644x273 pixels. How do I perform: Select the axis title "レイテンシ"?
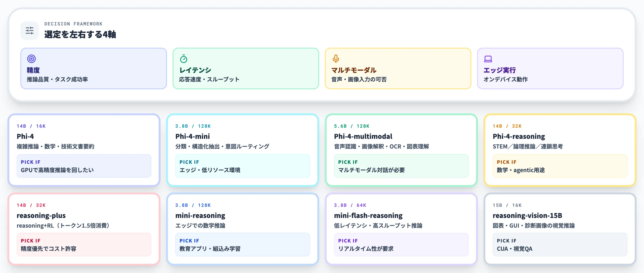[x=195, y=70]
